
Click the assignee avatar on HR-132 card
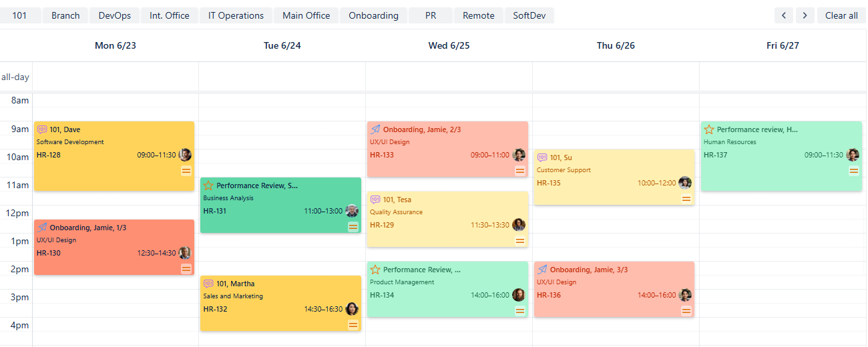352,309
